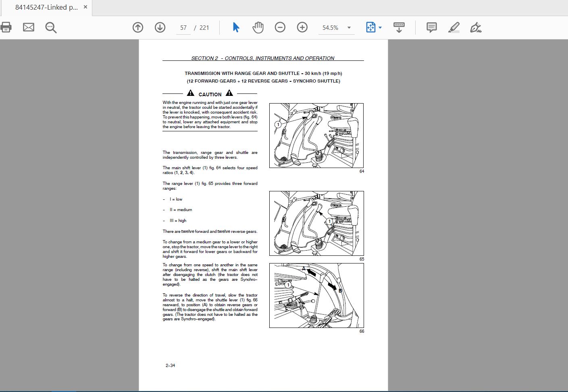Click the text 'II = medium'
This screenshot has width=568, height=392.
pyautogui.click(x=181, y=209)
